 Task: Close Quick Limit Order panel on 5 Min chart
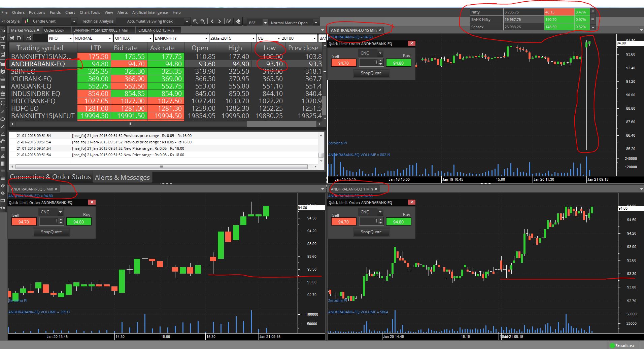pyautogui.click(x=92, y=202)
